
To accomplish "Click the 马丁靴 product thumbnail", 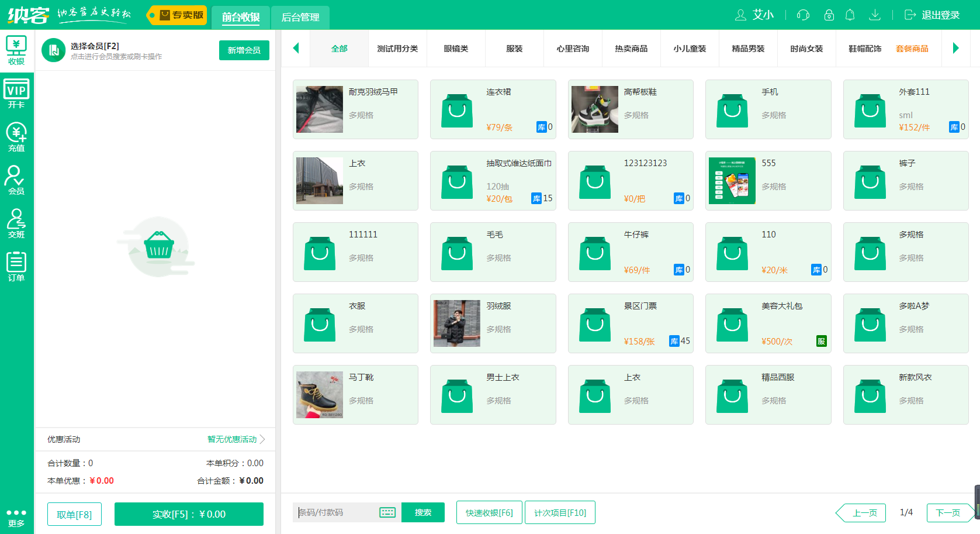I will point(319,395).
